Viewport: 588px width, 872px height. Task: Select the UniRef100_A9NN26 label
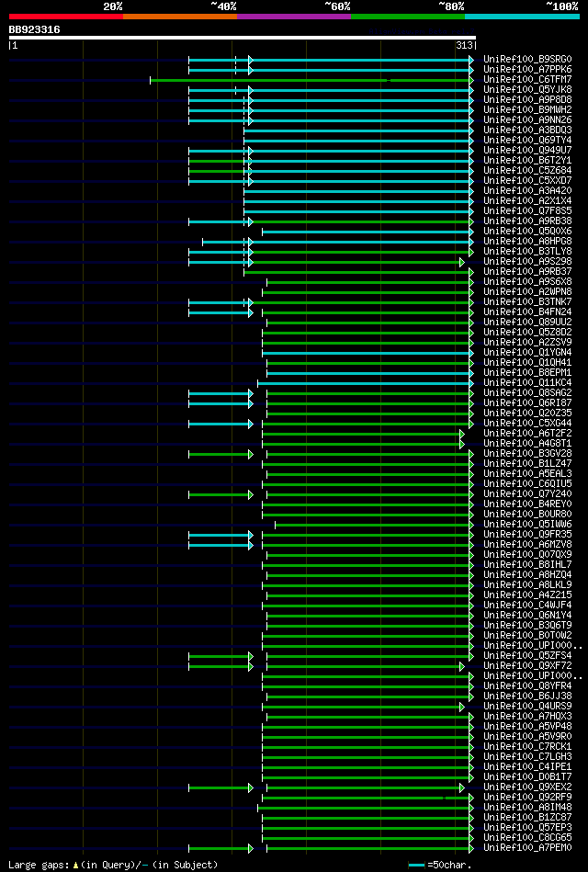[528, 120]
